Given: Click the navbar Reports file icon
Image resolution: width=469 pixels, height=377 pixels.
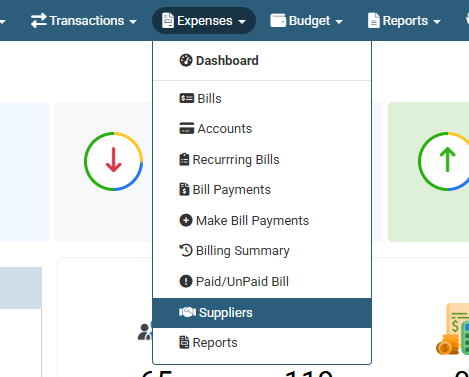Looking at the screenshot, I should (374, 21).
